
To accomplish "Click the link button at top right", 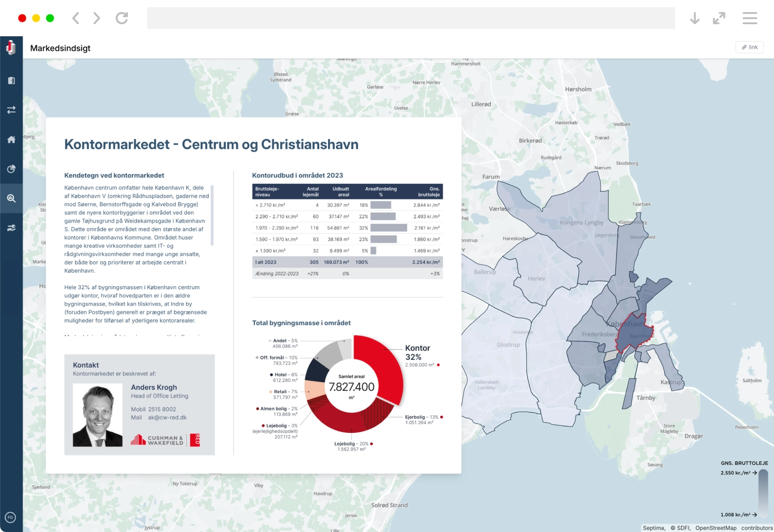I will pos(749,47).
